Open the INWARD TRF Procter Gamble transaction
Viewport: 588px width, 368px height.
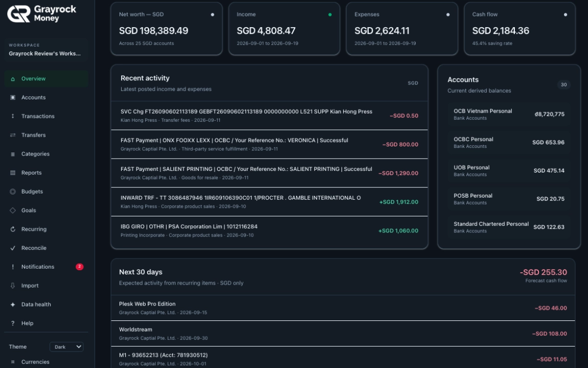click(269, 202)
